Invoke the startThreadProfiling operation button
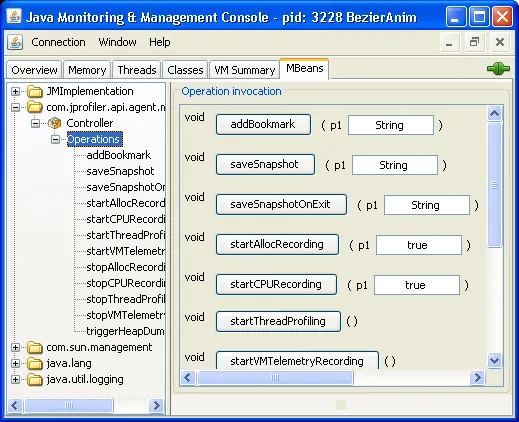 click(278, 321)
